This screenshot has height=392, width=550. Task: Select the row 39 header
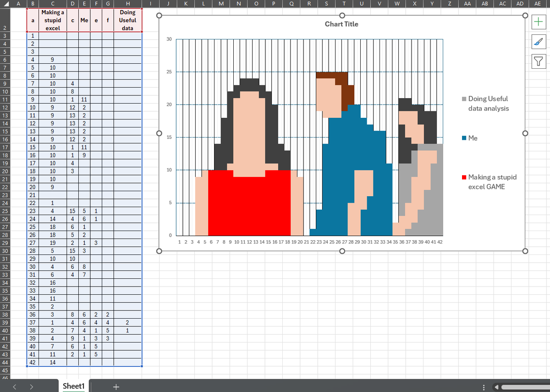(5, 322)
